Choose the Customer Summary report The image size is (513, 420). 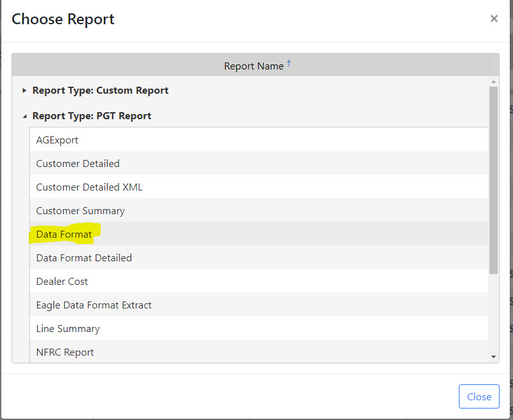[x=80, y=210]
